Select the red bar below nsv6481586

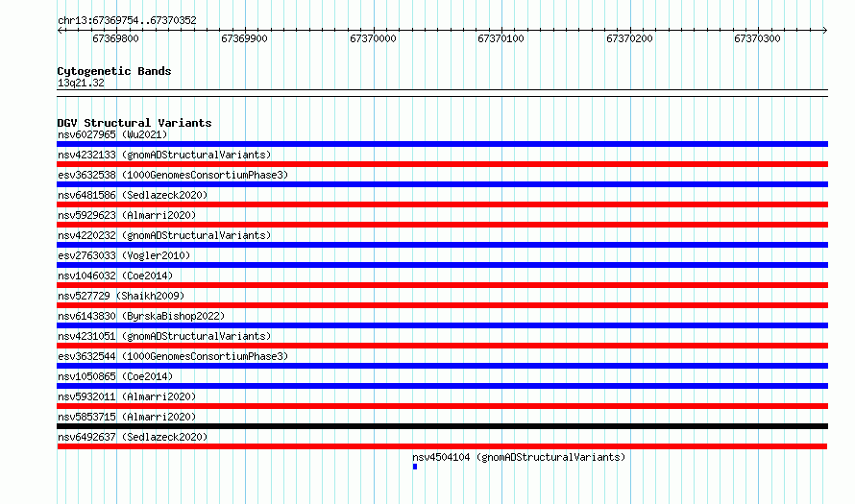pyautogui.click(x=442, y=204)
